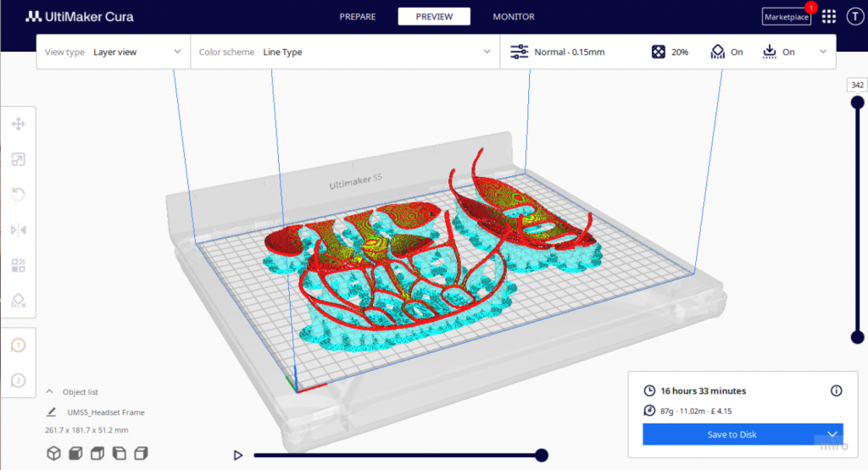This screenshot has height=470, width=868.
Task: Collapse the Object list
Action: coord(49,391)
